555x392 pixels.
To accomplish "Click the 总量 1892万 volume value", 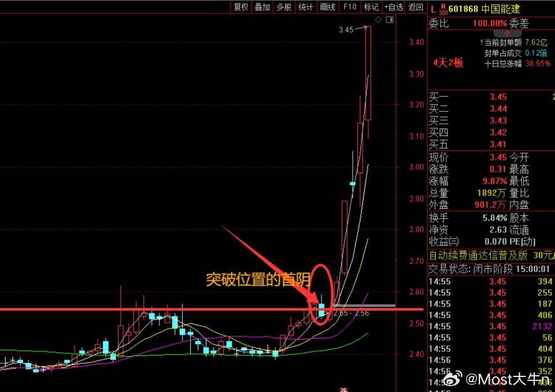I will coord(491,193).
